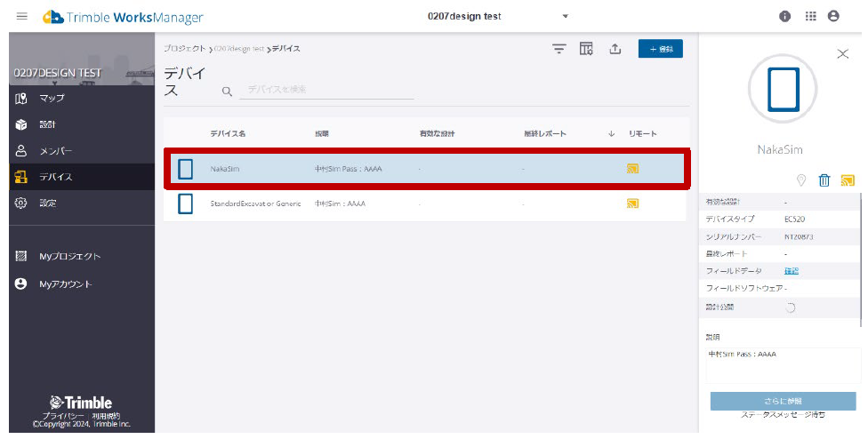Click the filter icon above device list
The image size is (868, 439).
pyautogui.click(x=559, y=49)
